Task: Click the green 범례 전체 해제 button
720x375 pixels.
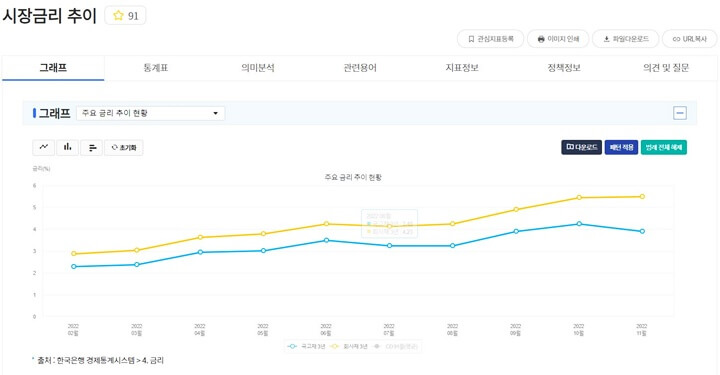Action: (x=664, y=147)
